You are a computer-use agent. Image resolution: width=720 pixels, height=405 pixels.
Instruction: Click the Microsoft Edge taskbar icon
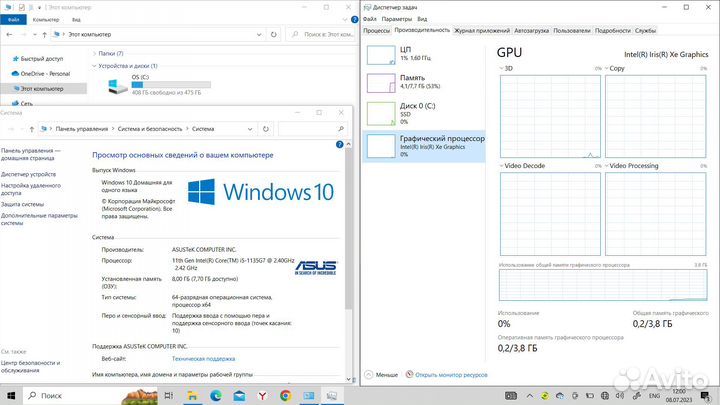(215, 395)
